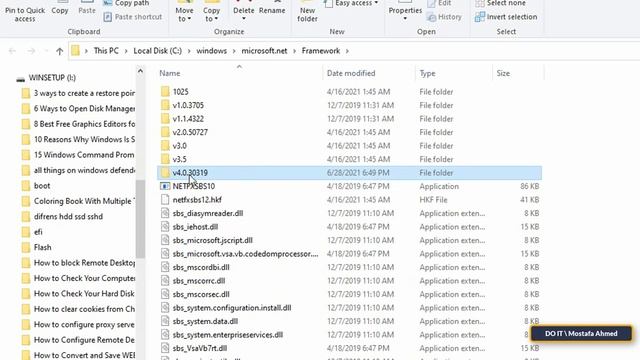Image resolution: width=640 pixels, height=360 pixels.
Task: Open the Delete dropdown arrow
Action: click(x=244, y=19)
